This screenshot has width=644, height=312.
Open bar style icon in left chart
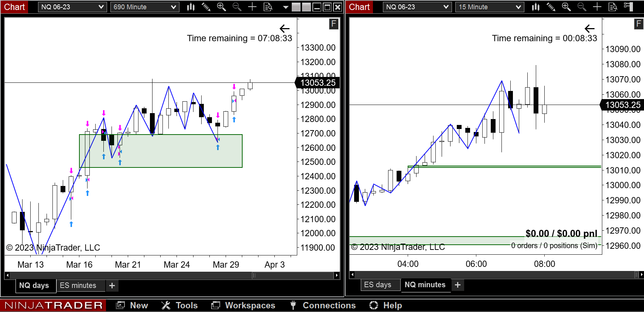pos(191,7)
